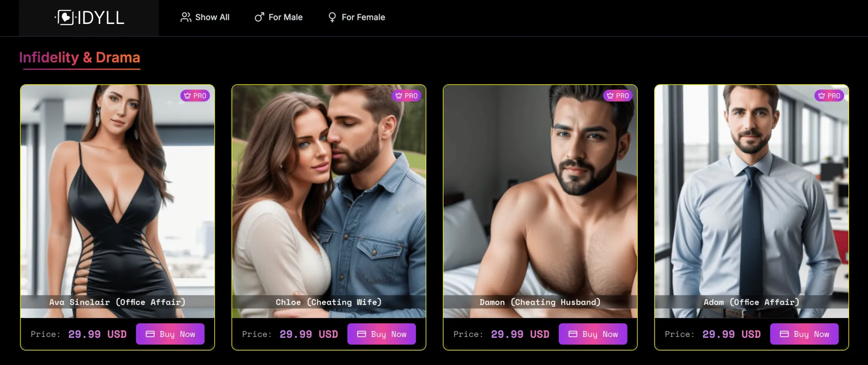
Task: Click the male symbol icon
Action: (x=259, y=17)
